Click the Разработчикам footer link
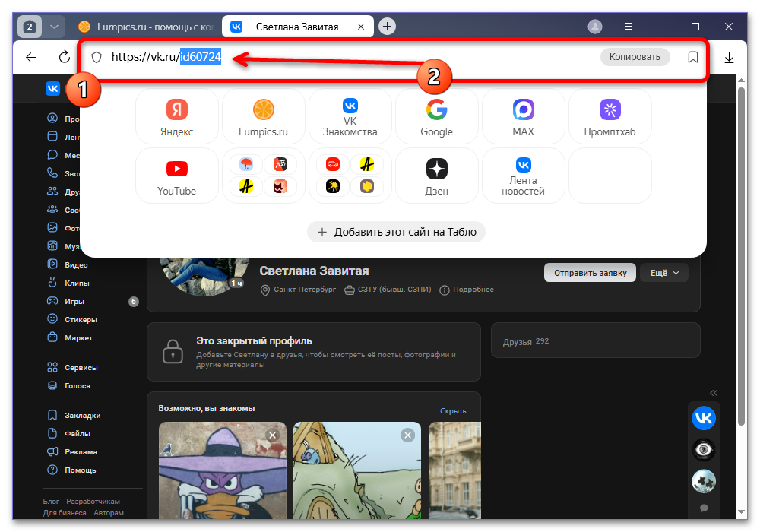 (x=93, y=502)
